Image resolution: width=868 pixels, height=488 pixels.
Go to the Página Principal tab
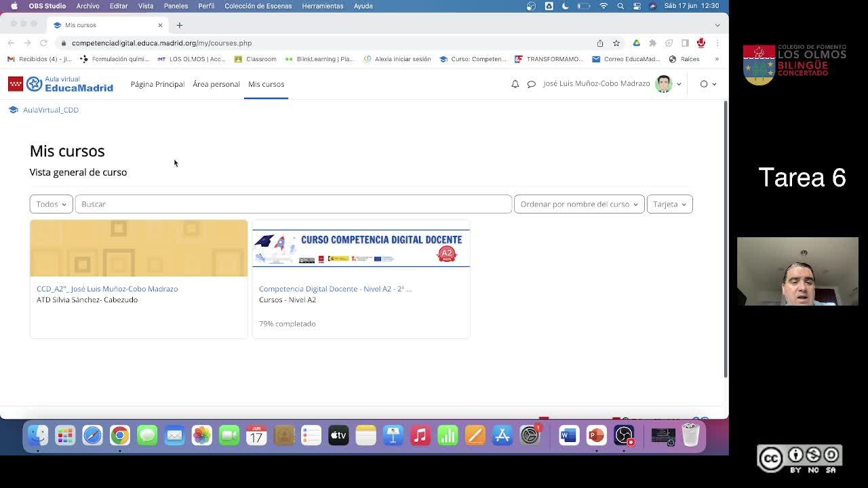[157, 84]
